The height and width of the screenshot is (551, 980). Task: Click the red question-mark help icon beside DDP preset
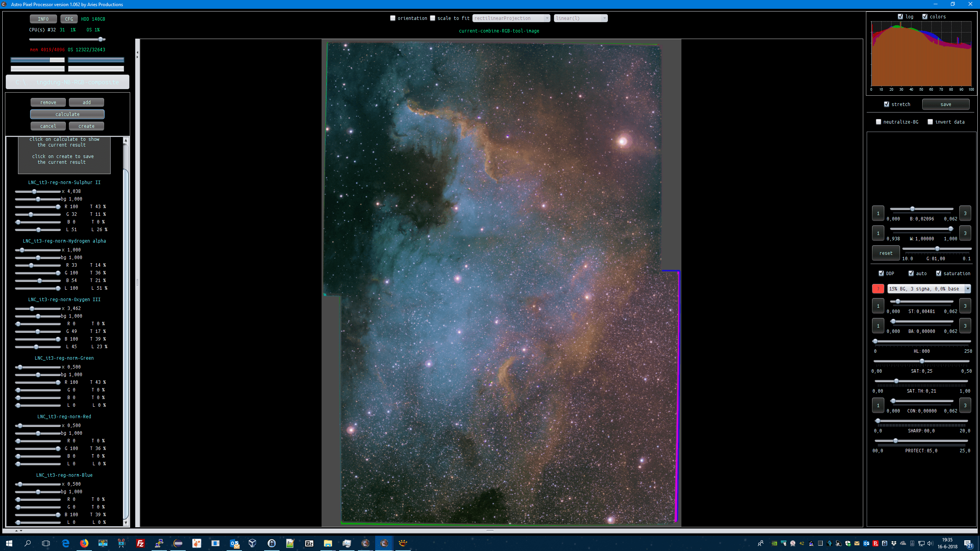878,289
